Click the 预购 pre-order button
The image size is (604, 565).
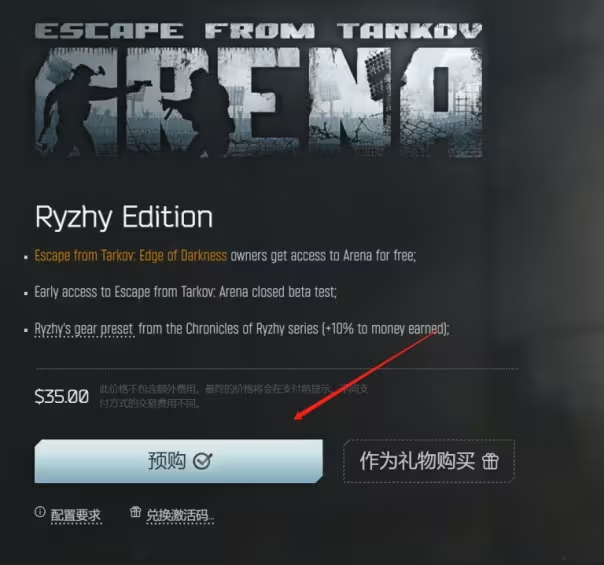coord(179,461)
